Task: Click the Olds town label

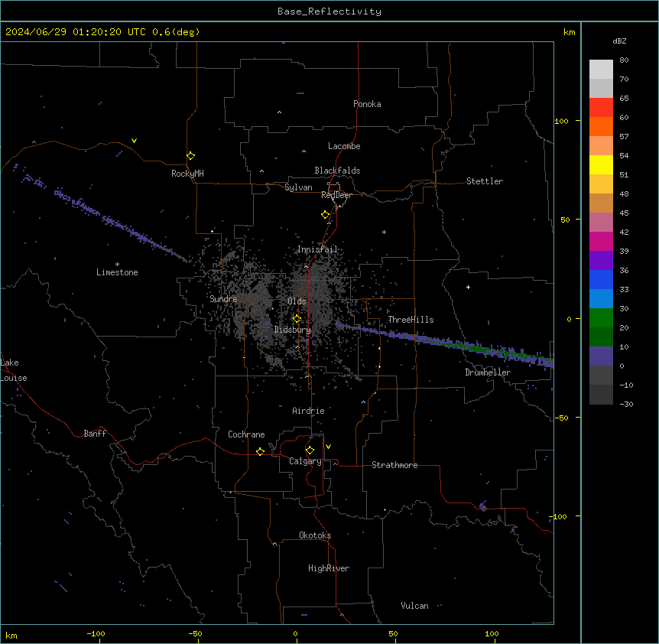Action: pyautogui.click(x=297, y=301)
